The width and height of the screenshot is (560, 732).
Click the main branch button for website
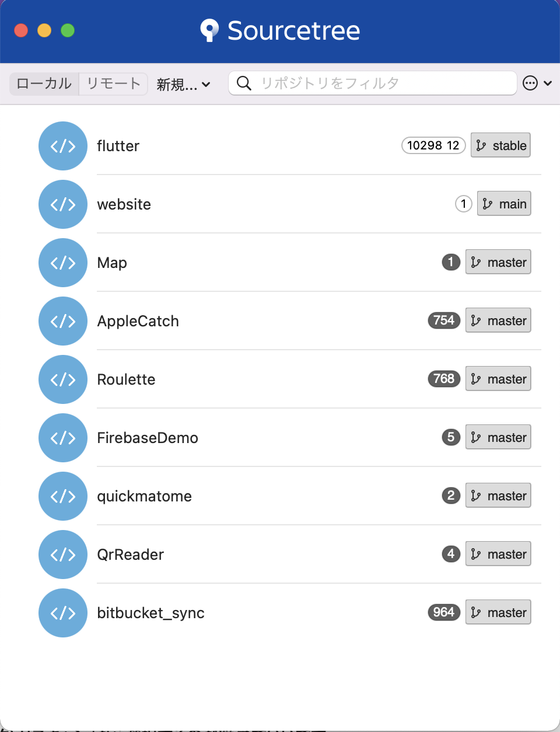coord(503,204)
